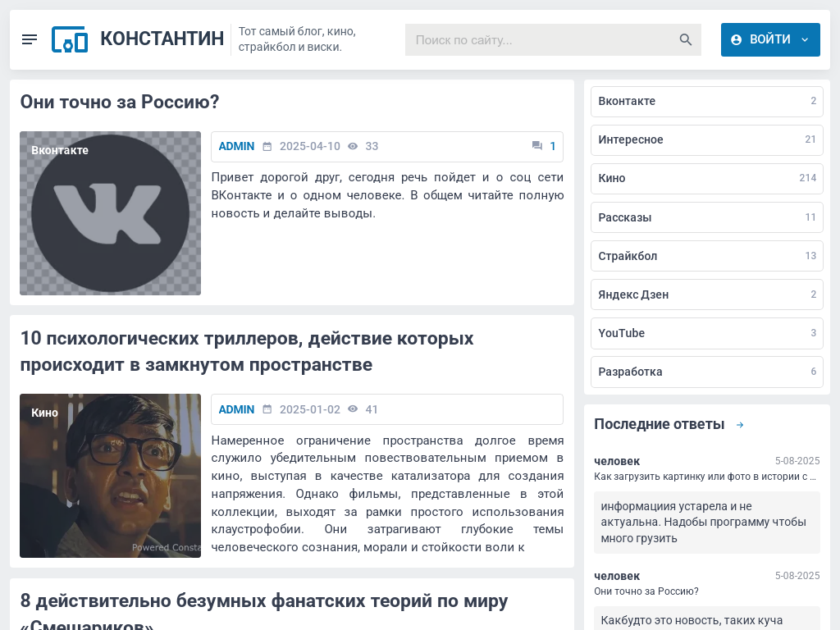Open the 10 психологических триллеров post title

[246, 351]
